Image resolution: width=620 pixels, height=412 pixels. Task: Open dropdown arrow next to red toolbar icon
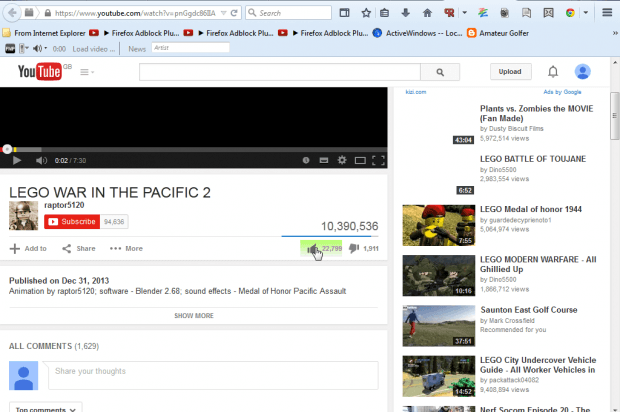point(465,13)
